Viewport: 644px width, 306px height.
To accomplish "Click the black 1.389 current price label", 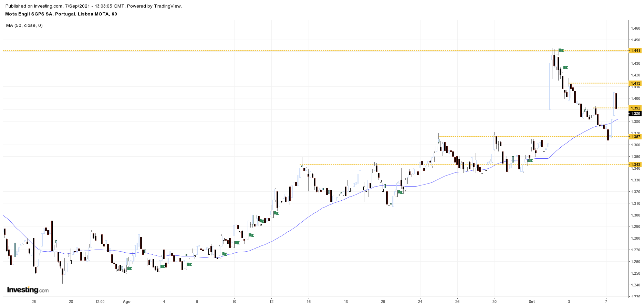I will (635, 114).
